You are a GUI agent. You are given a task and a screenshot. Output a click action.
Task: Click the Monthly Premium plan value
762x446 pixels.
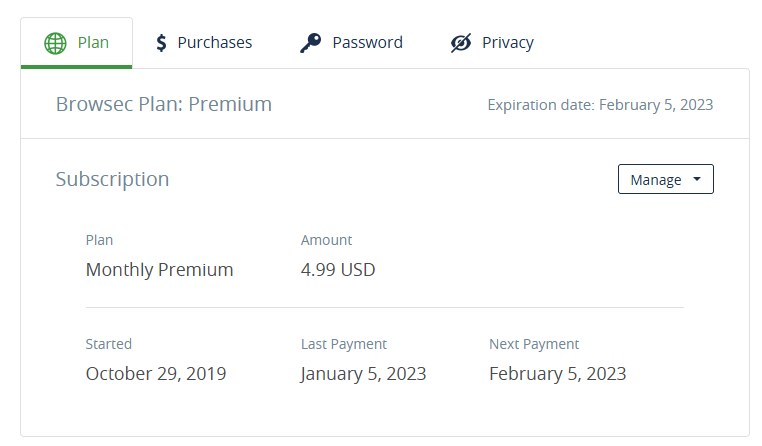tap(159, 270)
